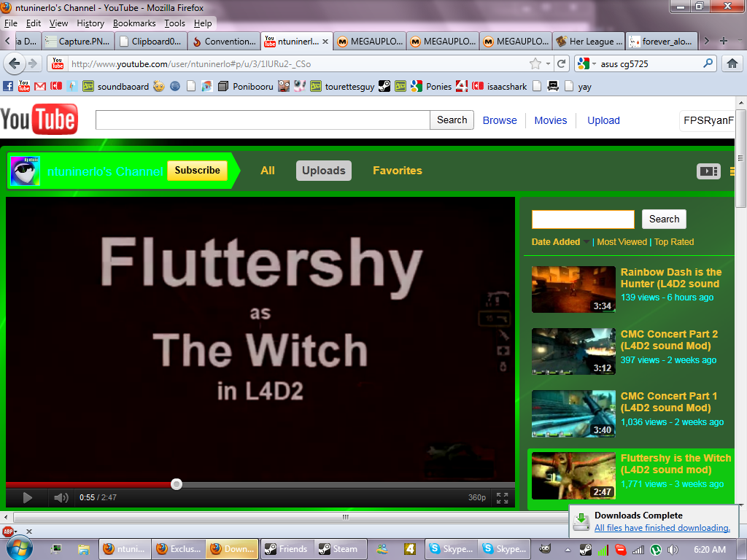
Task: Click the Facebook bookmark icon
Action: pos(8,86)
